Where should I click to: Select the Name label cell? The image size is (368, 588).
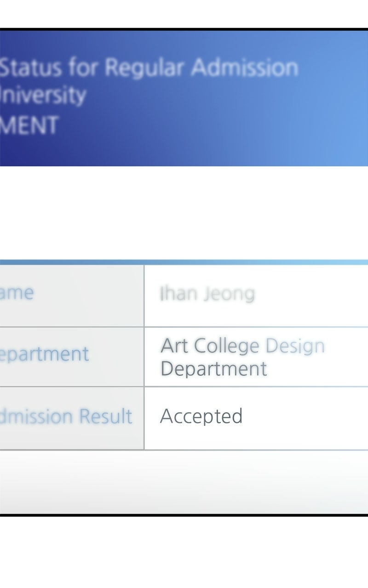72,296
